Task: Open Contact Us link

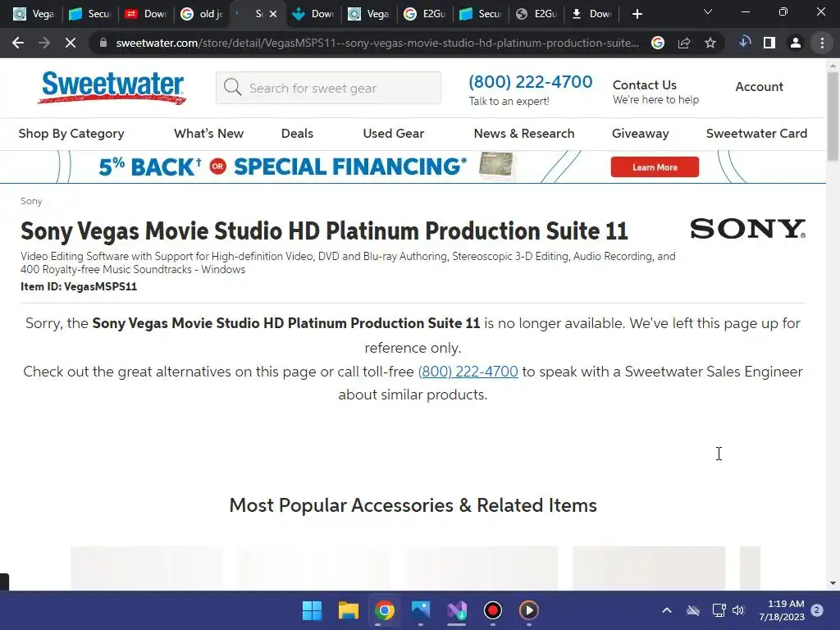Action: [645, 85]
